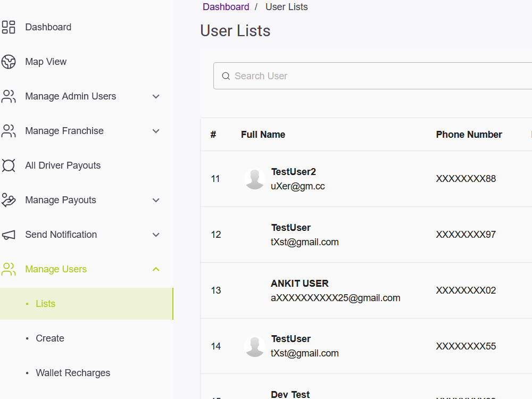Collapse the Manage Users chevron
This screenshot has height=399, width=532.
pyautogui.click(x=156, y=269)
